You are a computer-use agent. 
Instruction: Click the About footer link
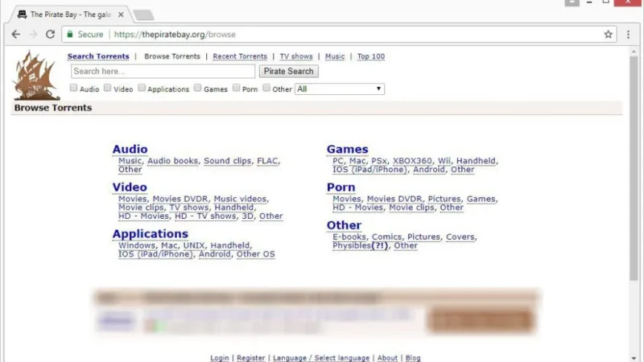point(387,358)
